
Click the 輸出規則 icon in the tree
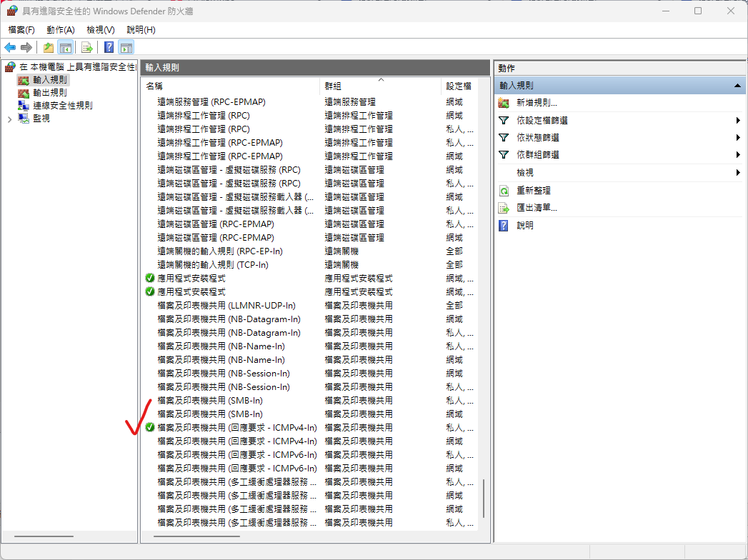click(24, 93)
